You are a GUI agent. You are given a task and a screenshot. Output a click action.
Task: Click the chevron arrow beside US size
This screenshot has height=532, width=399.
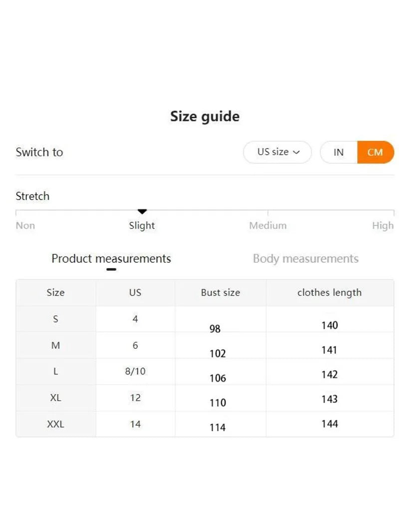tap(296, 153)
